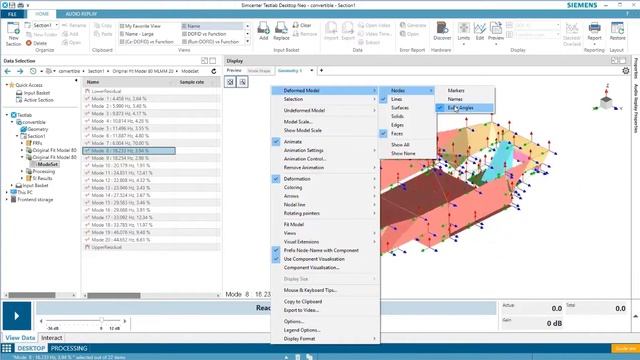Click the 3D orientation cube
The width and height of the screenshot is (640, 360).
pyautogui.click(x=606, y=101)
